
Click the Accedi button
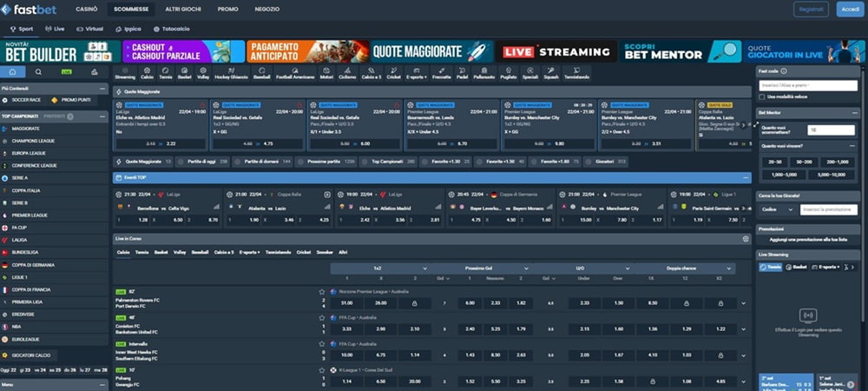point(850,10)
